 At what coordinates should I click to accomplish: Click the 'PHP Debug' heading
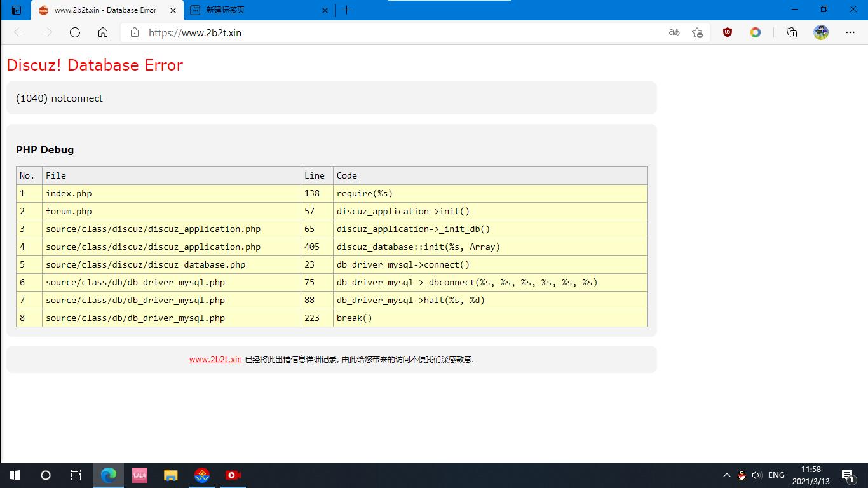coord(45,150)
